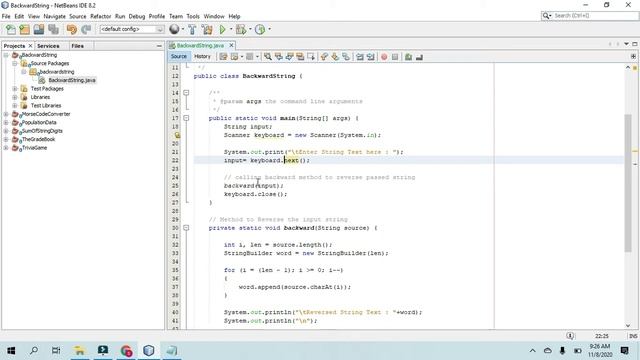Collapse the backward method code fold

click(186, 228)
